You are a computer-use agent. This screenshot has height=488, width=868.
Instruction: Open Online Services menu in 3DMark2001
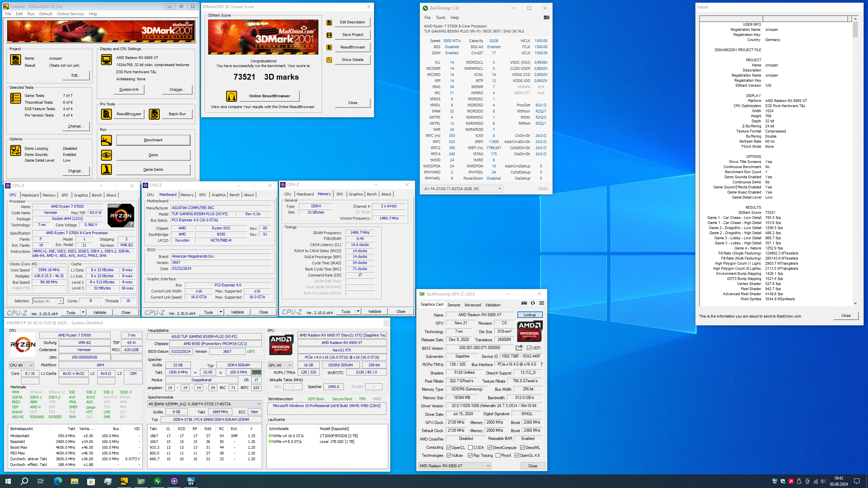click(x=71, y=14)
